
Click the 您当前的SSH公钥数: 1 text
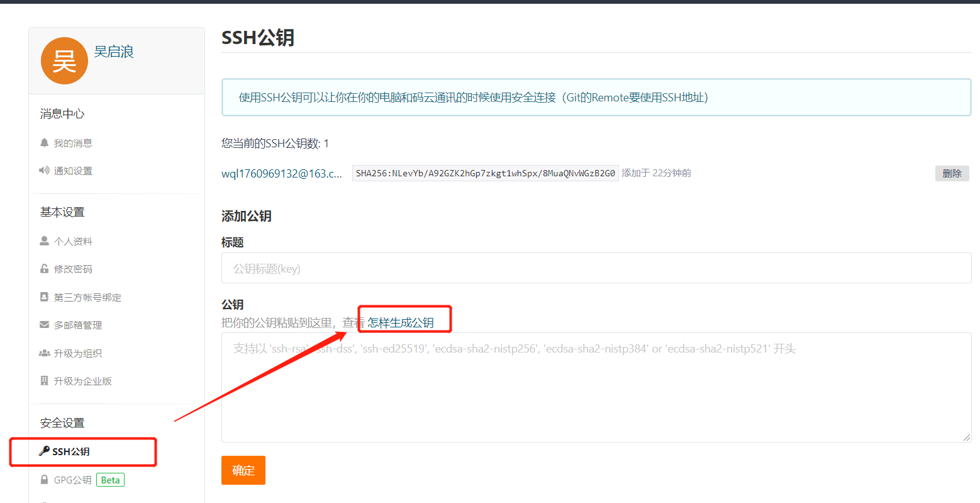275,144
